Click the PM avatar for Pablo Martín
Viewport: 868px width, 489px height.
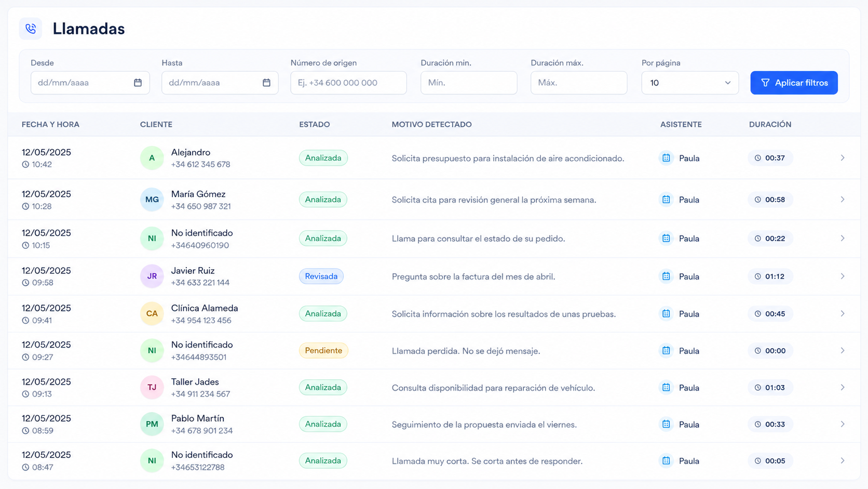click(x=152, y=425)
